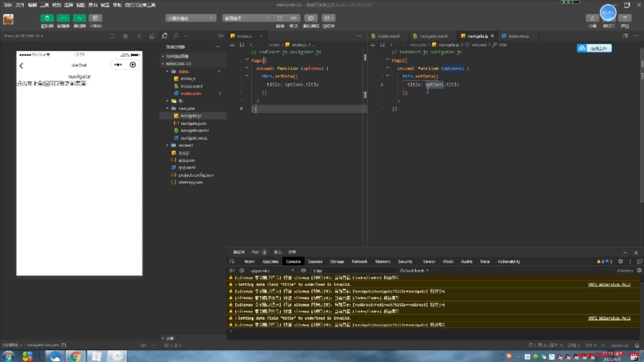This screenshot has height=362, width=644.
Task: Toggle the simulator mute sound icon
Action: pos(139,36)
